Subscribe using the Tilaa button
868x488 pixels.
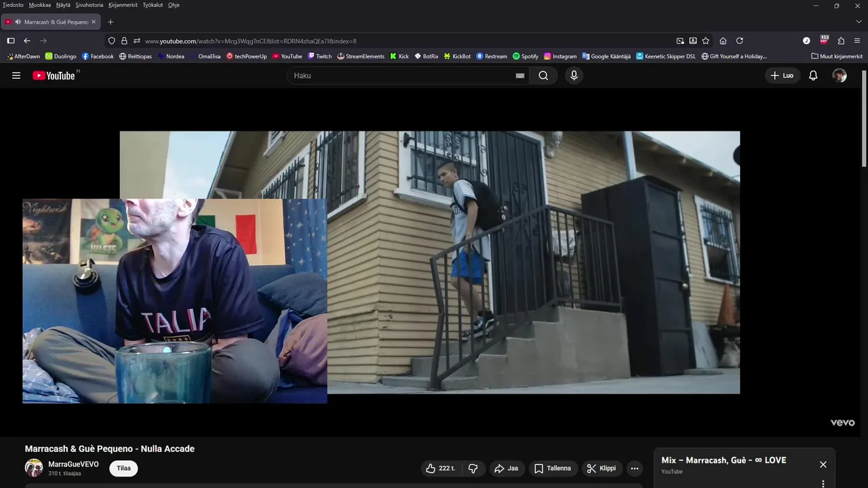point(123,468)
